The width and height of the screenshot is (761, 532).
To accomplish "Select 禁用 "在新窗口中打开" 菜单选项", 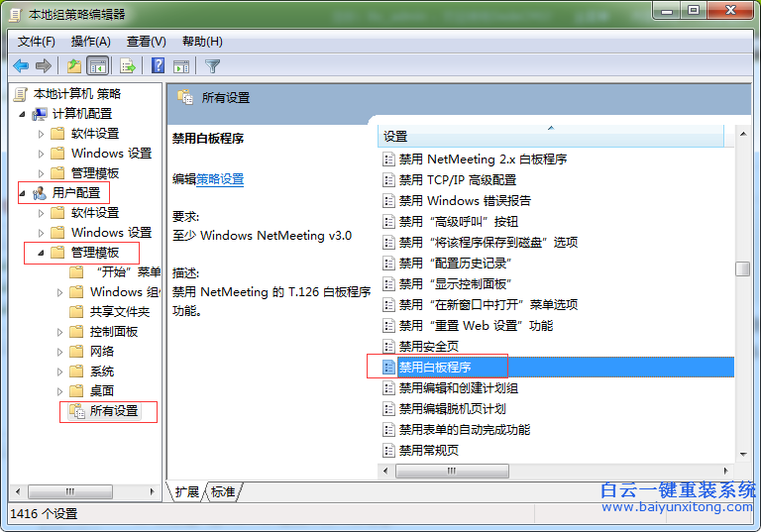I will click(x=489, y=305).
